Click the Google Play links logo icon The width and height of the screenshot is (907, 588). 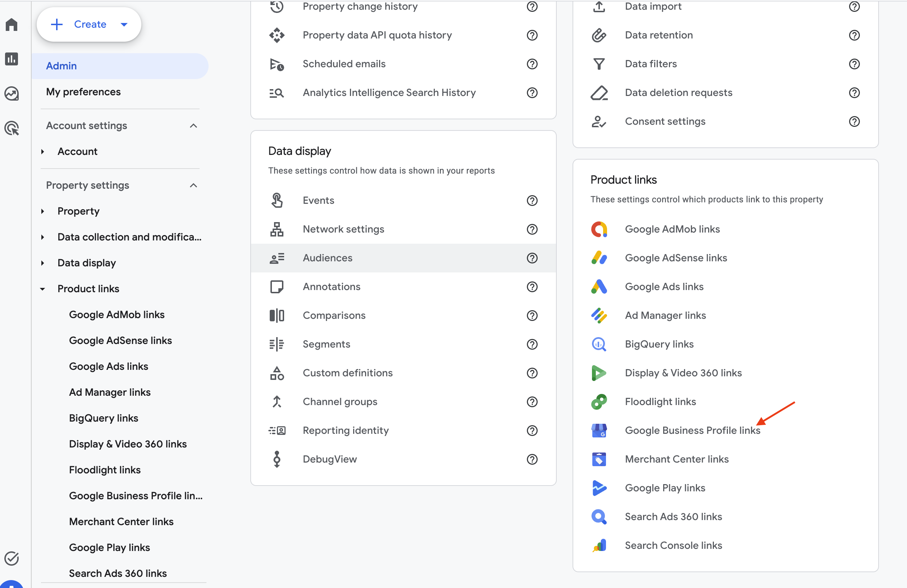coord(599,488)
